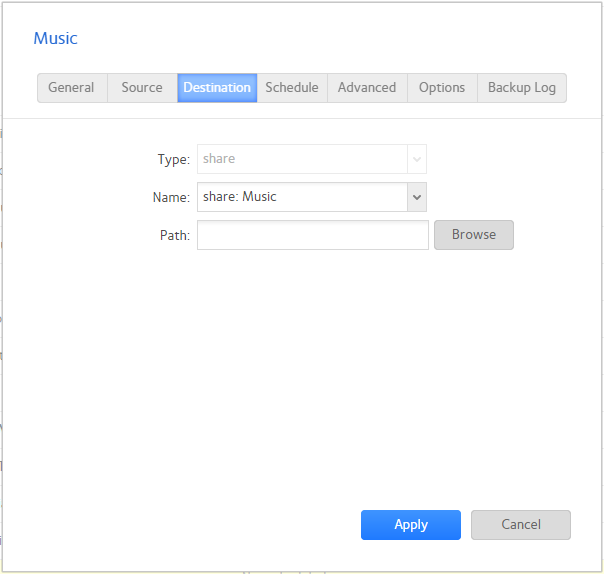Switch to the Options tab
Screen dimensions: 604x574
click(442, 88)
